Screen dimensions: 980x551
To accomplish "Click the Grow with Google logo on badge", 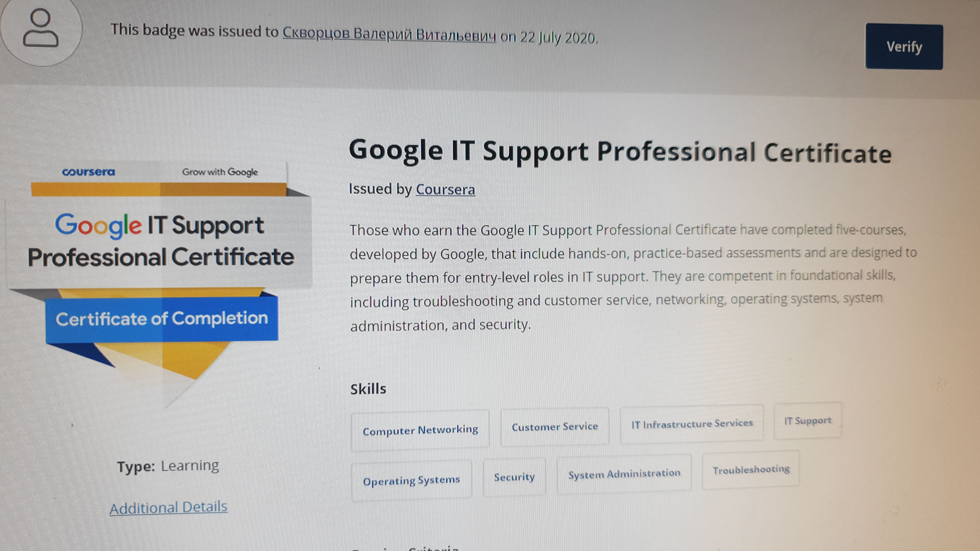I will click(220, 172).
